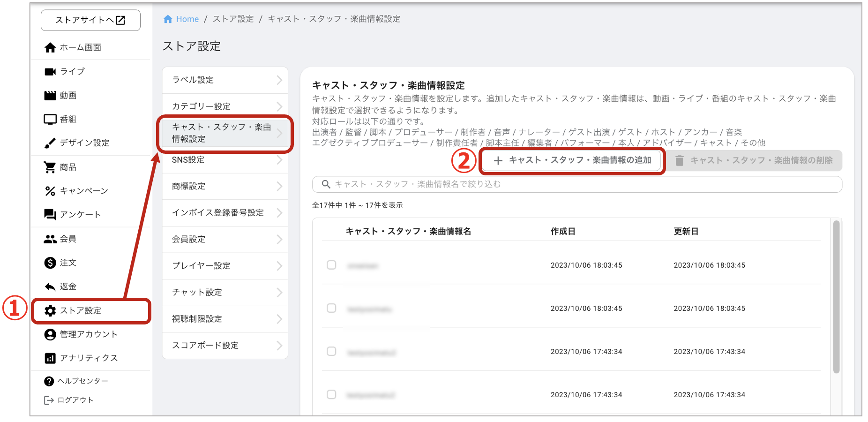868x422 pixels.
Task: Click キャスト・スタッフ・楽曲情報の削除 button
Action: tap(754, 160)
